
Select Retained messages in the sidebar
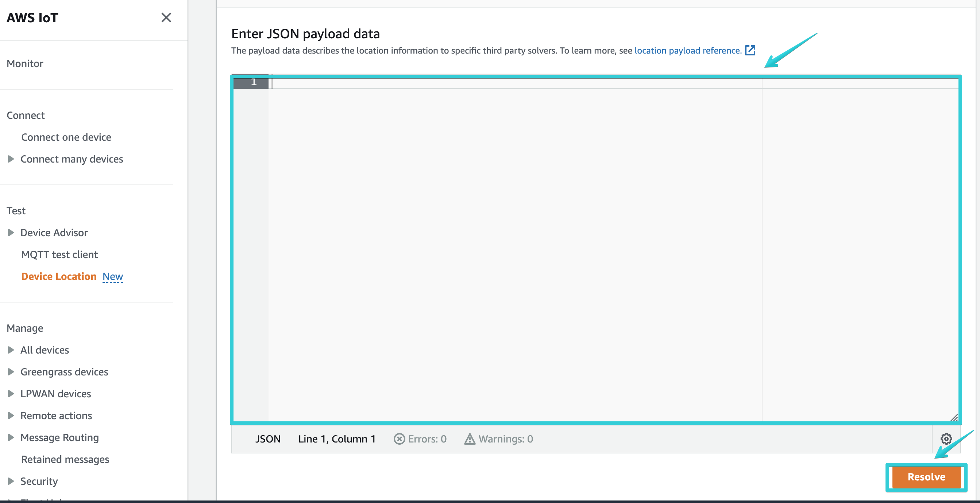coord(65,459)
